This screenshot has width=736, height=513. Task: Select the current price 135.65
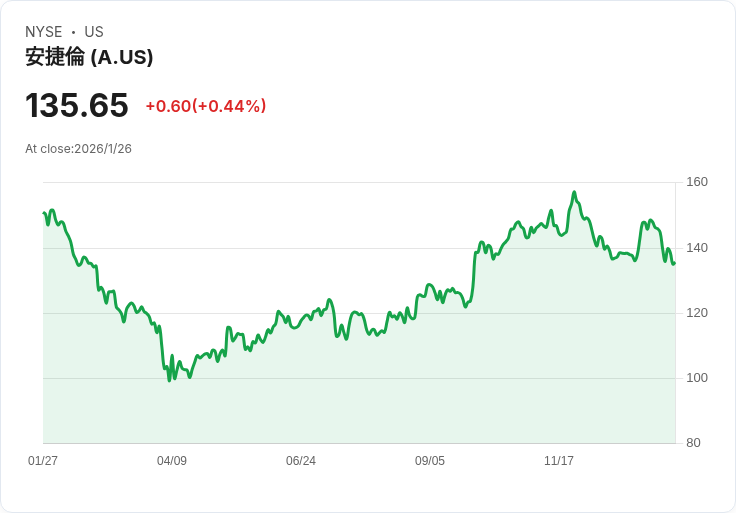pos(77,105)
